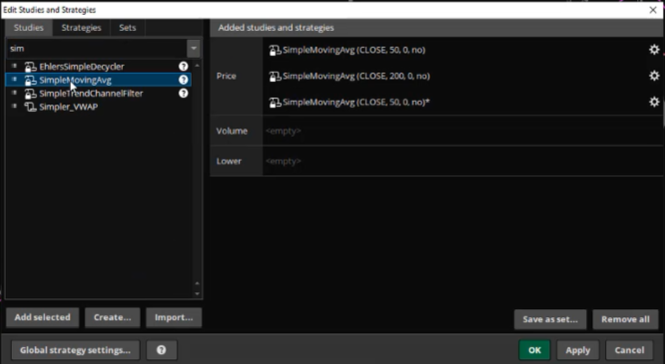Screen dimensions: 665x364
Task: Click study list scrollbar up arrow
Action: (x=197, y=65)
